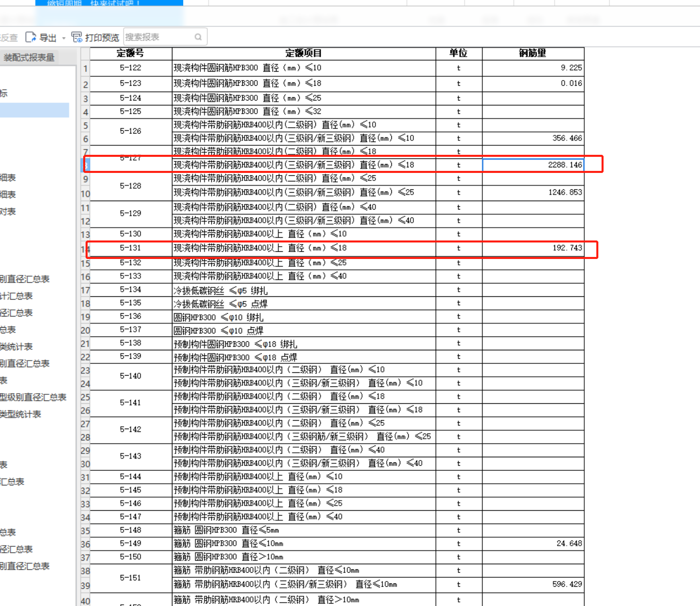Select value cell 2288.146
The height and width of the screenshot is (606, 700).
pyautogui.click(x=533, y=165)
